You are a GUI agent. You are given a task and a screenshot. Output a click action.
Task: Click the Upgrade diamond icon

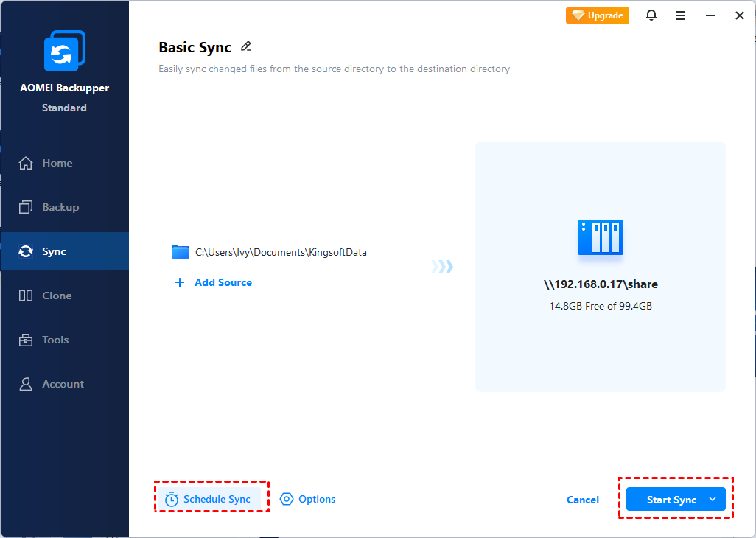pyautogui.click(x=578, y=15)
